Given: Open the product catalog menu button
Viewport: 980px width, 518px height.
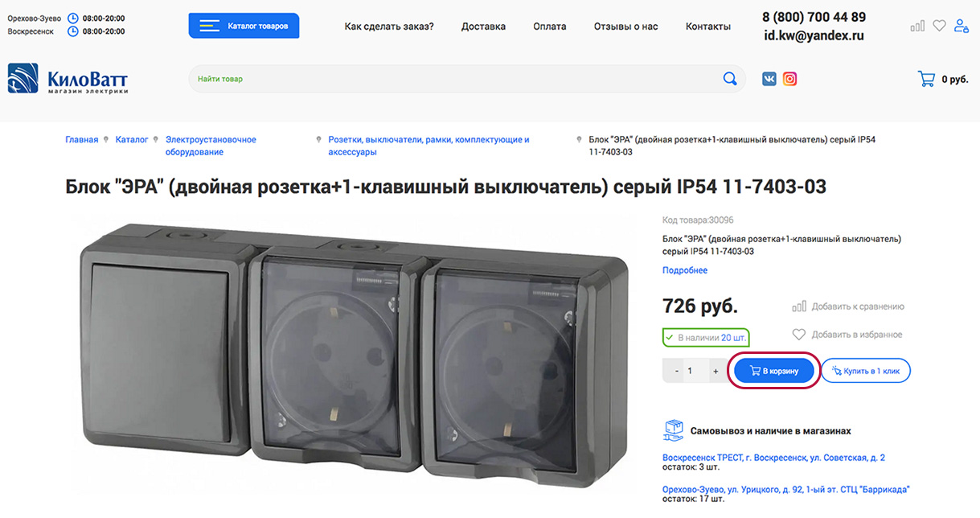Looking at the screenshot, I should point(244,26).
